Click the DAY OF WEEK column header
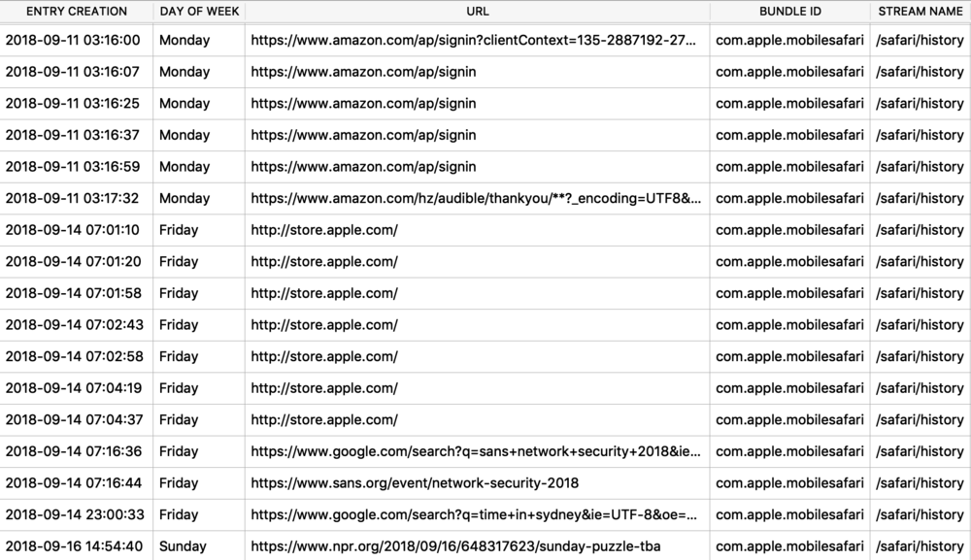Image resolution: width=971 pixels, height=560 pixels. [x=199, y=11]
